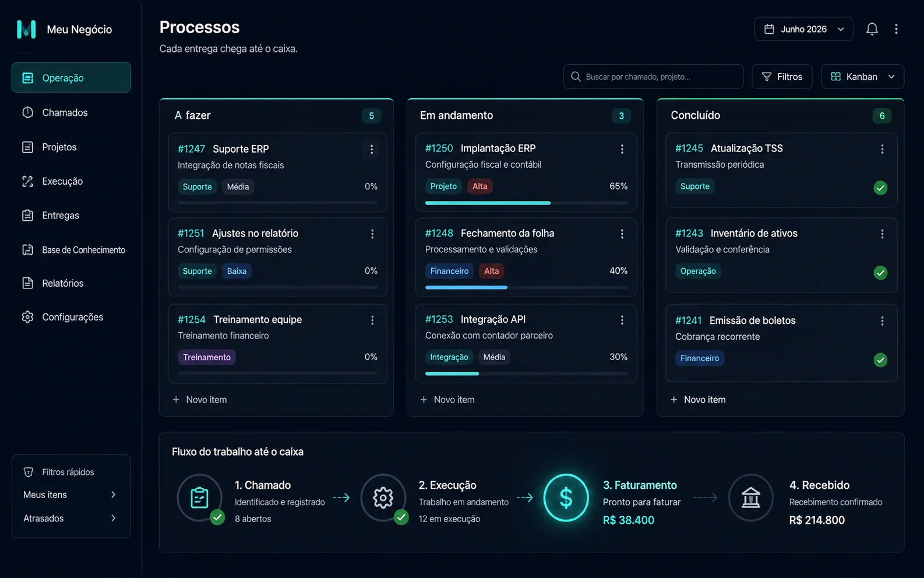This screenshot has height=578, width=924.
Task: Click the 30% progress bar of Integração API
Action: (526, 373)
